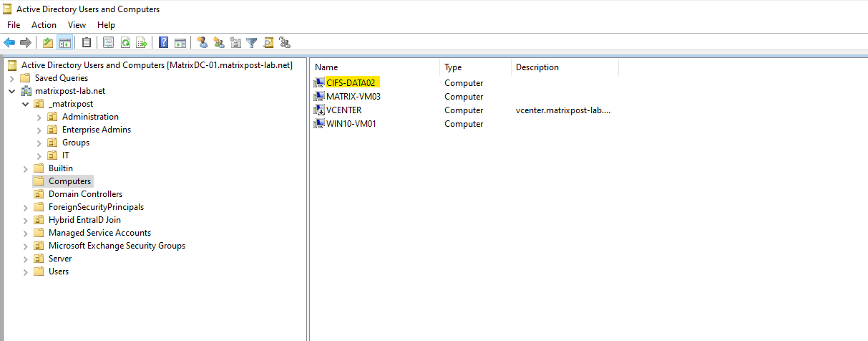Click the gray Forward arrow in toolbar
868x341 pixels.
[x=26, y=43]
